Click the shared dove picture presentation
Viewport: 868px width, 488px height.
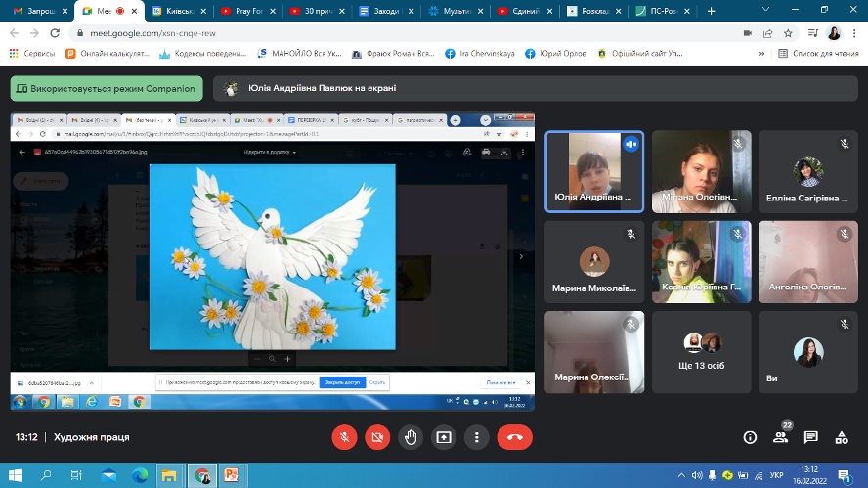click(273, 256)
